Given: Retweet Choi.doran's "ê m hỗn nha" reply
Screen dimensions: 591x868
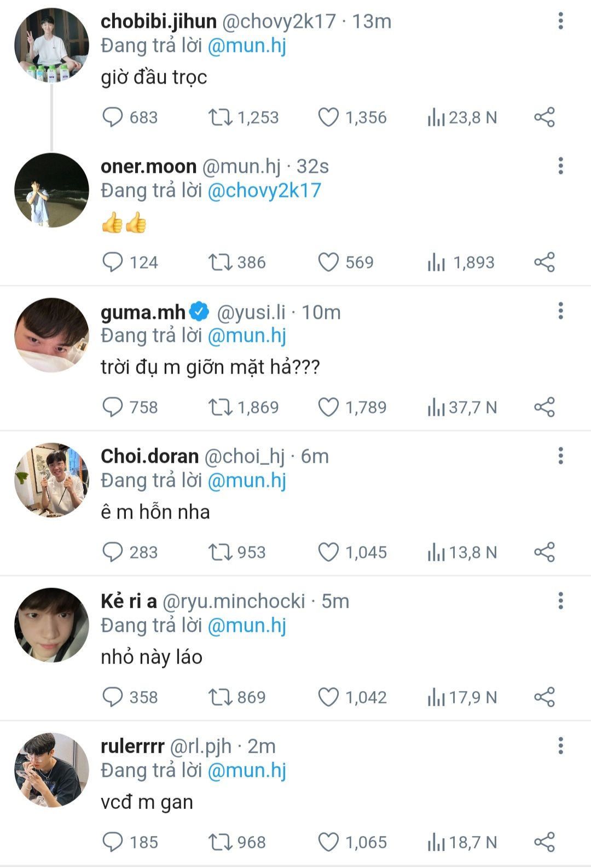Looking at the screenshot, I should click(220, 552).
